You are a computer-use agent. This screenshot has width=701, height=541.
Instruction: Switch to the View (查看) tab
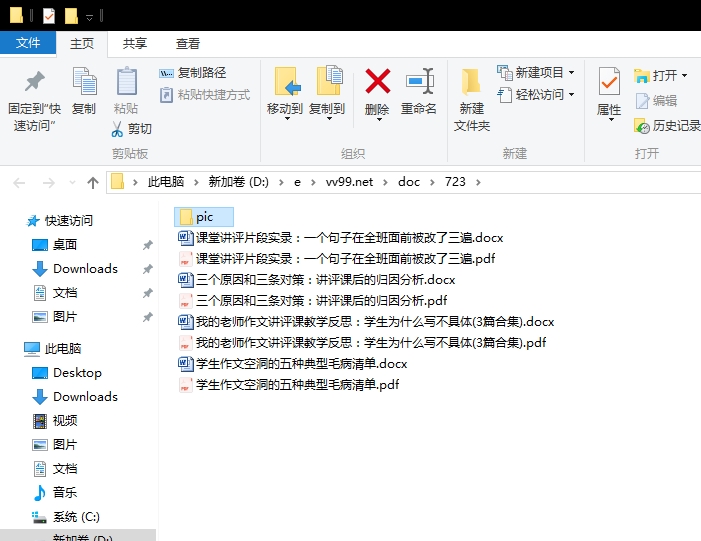coord(188,44)
